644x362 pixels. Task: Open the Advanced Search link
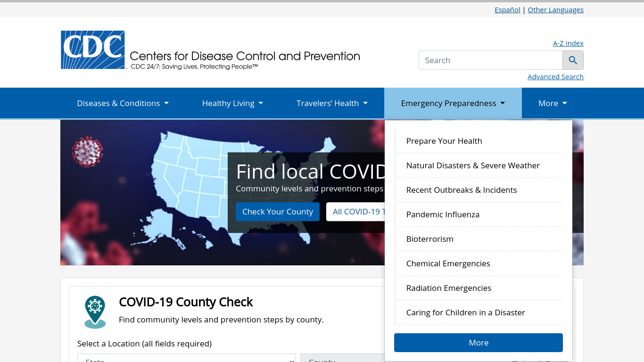pyautogui.click(x=555, y=77)
